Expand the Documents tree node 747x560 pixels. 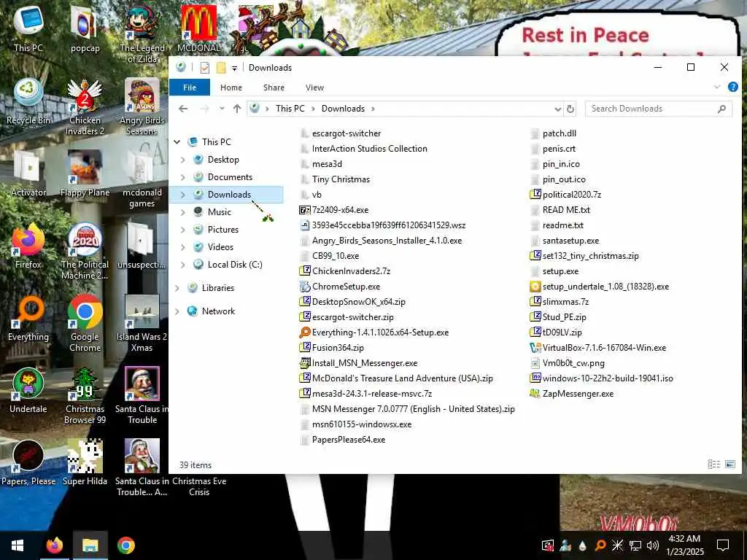pos(183,177)
